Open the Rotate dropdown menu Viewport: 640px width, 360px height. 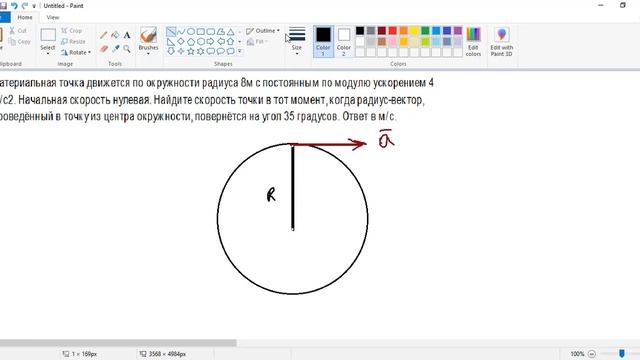(76, 52)
